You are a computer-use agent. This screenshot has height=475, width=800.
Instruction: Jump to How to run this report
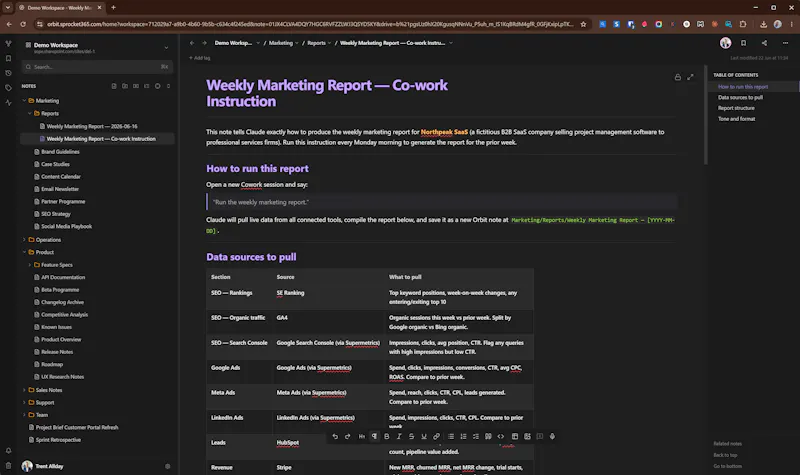click(x=743, y=87)
